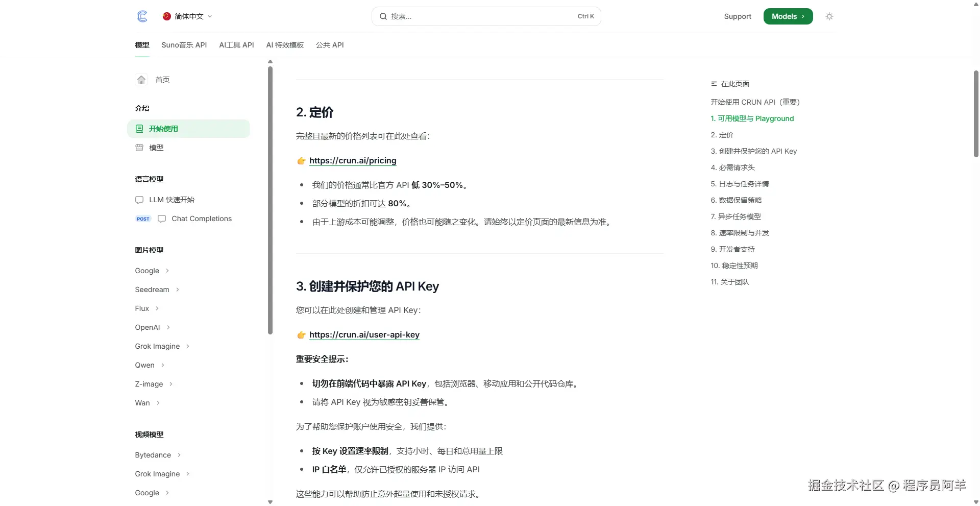Screen dimensions: 980x506
Task: Click the CRUN logo icon
Action: (142, 16)
